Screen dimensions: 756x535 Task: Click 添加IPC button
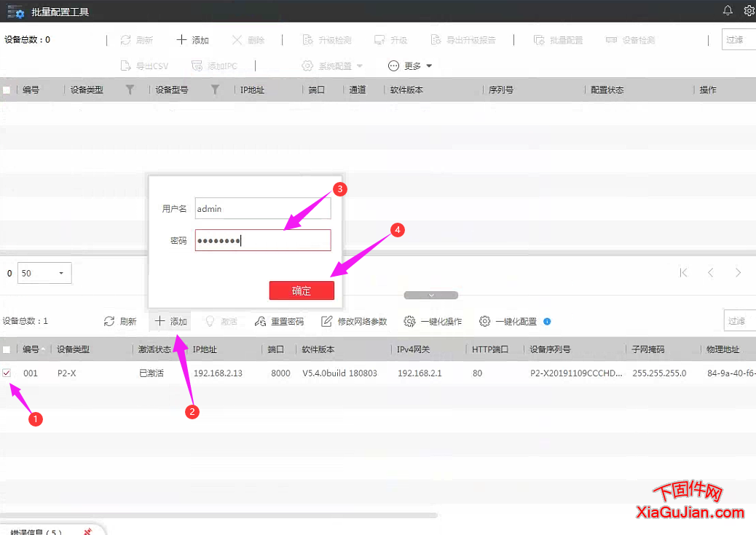[214, 66]
